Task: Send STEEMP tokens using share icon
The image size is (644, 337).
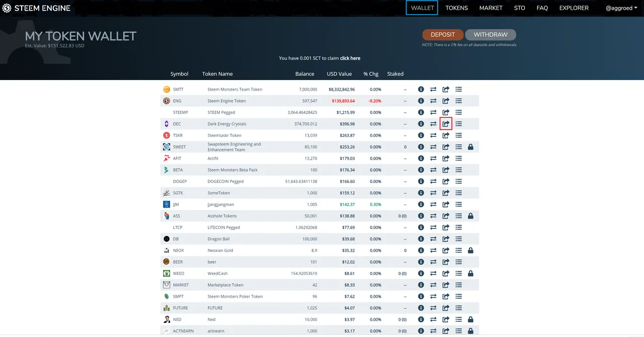Action: coord(446,112)
